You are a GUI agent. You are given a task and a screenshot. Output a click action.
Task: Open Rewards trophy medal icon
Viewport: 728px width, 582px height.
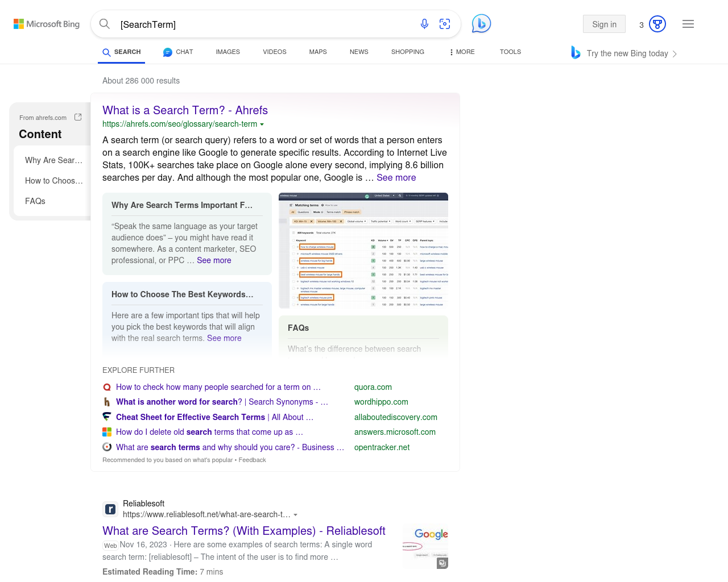(657, 24)
